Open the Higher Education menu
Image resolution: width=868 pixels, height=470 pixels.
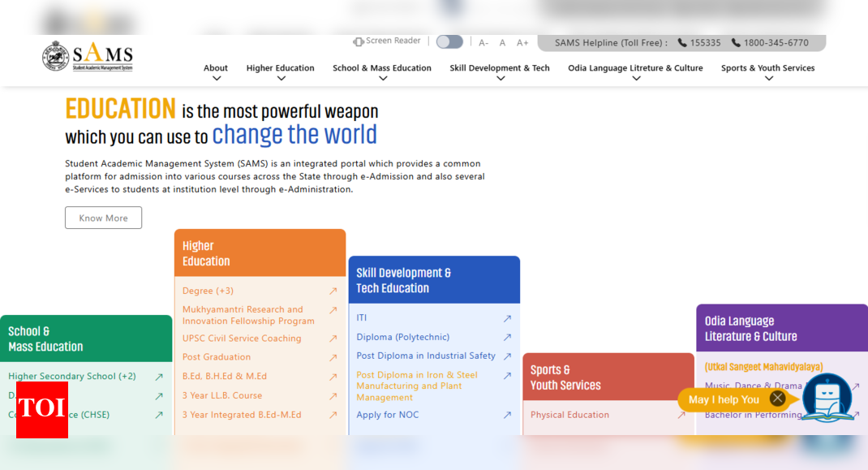(280, 67)
